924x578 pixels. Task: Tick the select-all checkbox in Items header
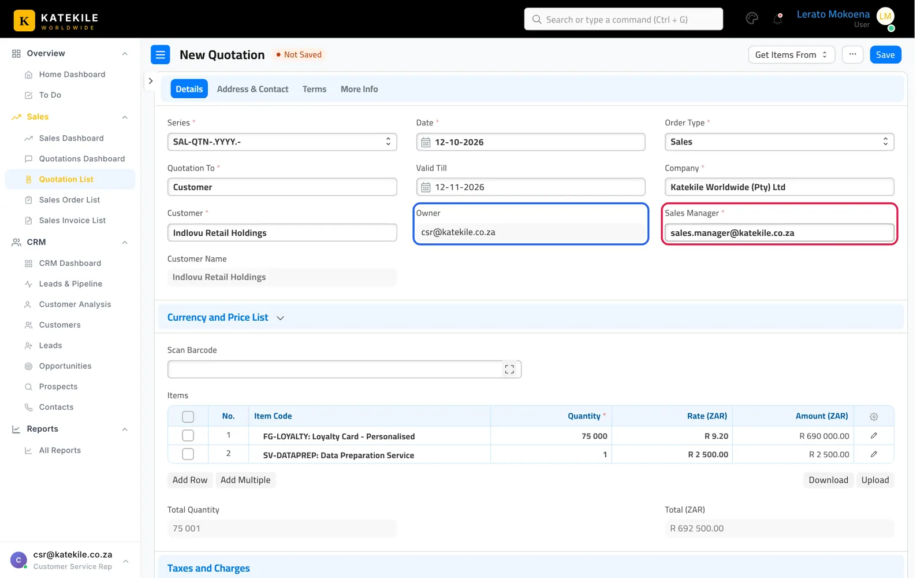click(x=188, y=417)
